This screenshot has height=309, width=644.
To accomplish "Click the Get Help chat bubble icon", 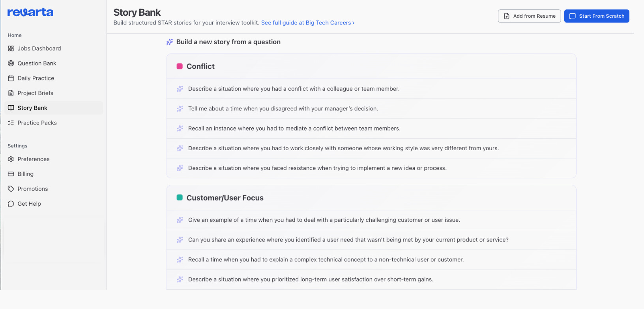I will (11, 204).
